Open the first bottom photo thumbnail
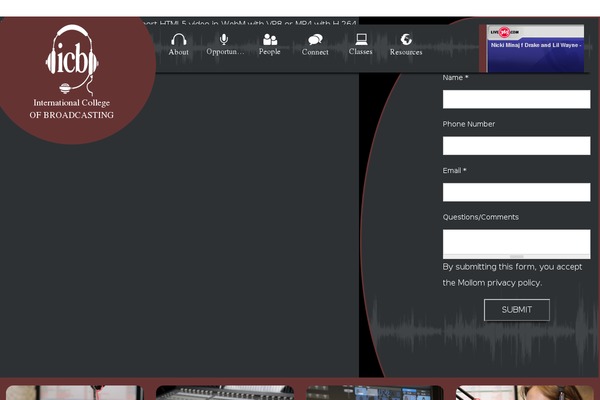600x400 pixels. pyautogui.click(x=75, y=393)
